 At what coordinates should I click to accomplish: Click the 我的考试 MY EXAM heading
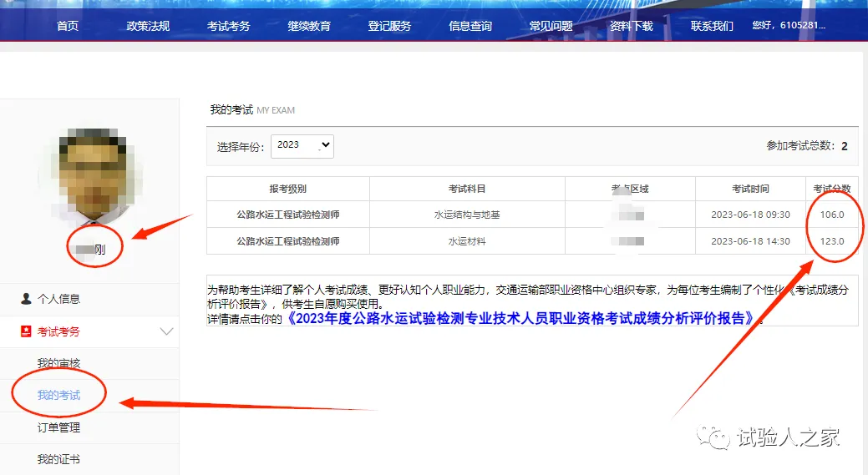(252, 110)
